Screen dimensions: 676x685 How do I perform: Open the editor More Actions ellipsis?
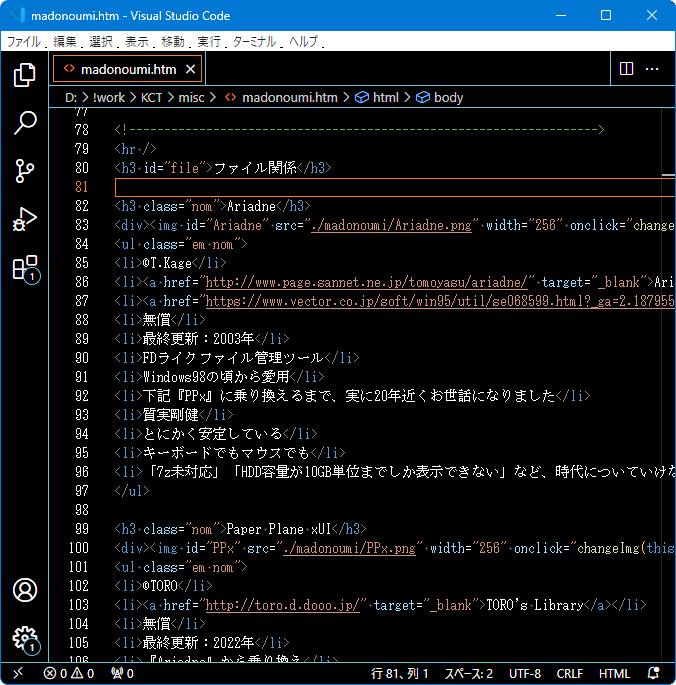(652, 69)
